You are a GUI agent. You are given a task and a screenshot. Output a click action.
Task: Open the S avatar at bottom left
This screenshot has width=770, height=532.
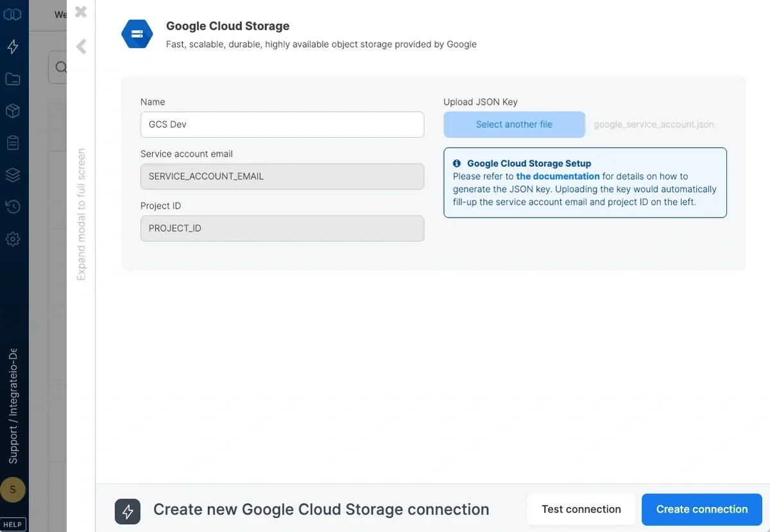point(13,490)
